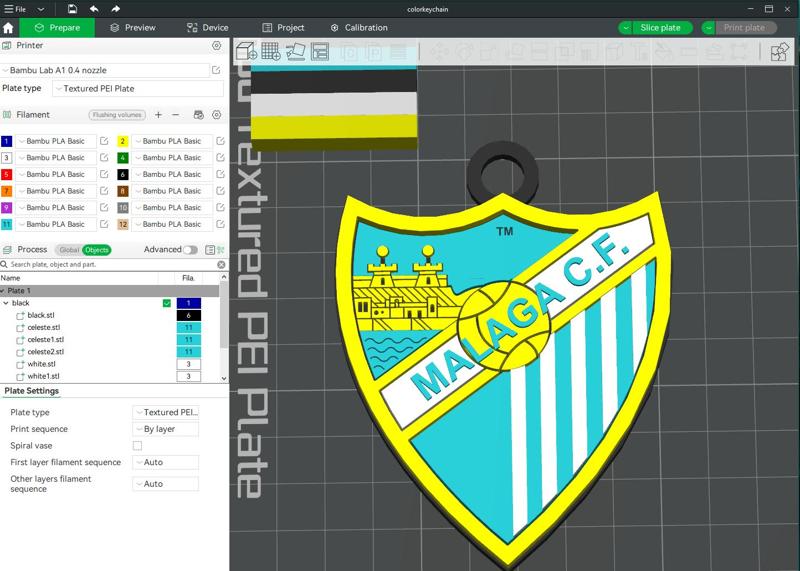Open the dropdown arrow next to File

pyautogui.click(x=41, y=9)
